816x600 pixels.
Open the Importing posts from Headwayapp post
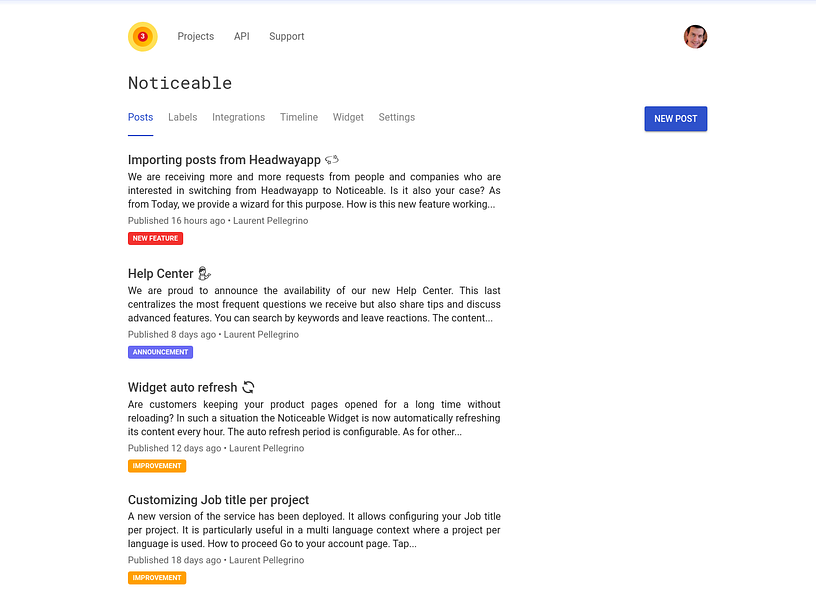(224, 160)
